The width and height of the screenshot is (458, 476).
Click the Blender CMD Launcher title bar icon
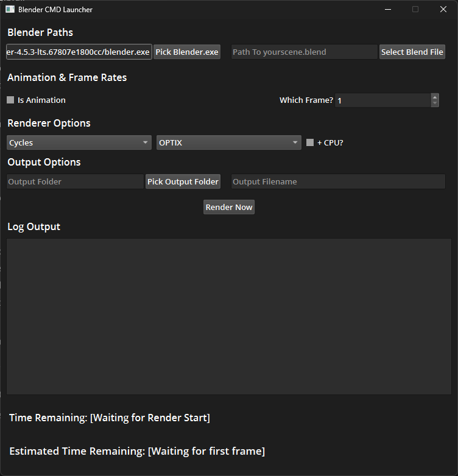point(10,9)
